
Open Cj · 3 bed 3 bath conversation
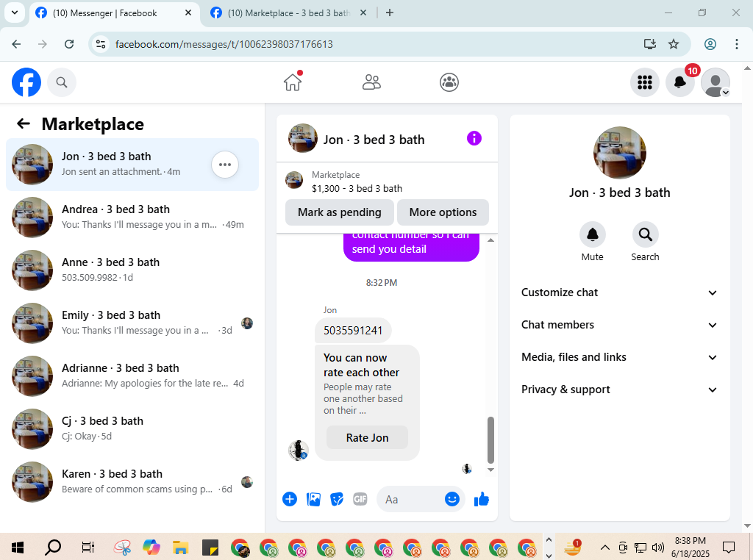(x=132, y=429)
